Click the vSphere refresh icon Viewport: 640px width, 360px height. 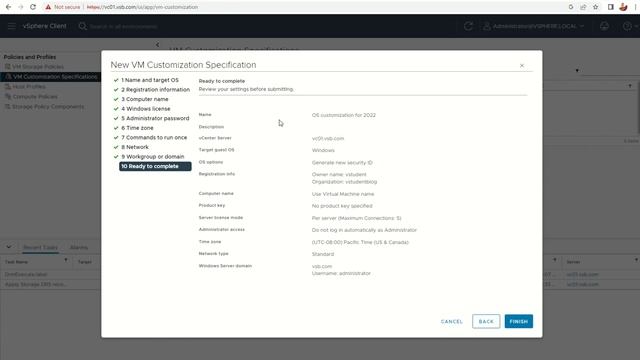pyautogui.click(x=468, y=26)
